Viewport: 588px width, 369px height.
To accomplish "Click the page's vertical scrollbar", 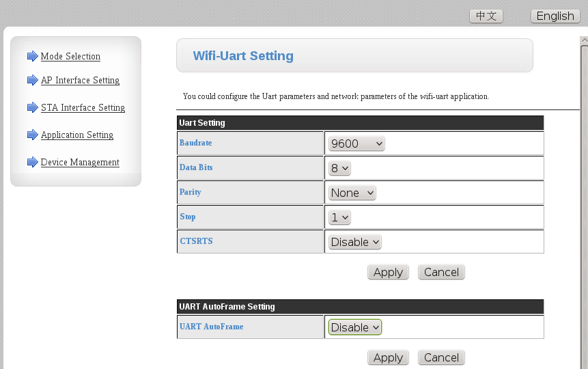I will (x=584, y=205).
